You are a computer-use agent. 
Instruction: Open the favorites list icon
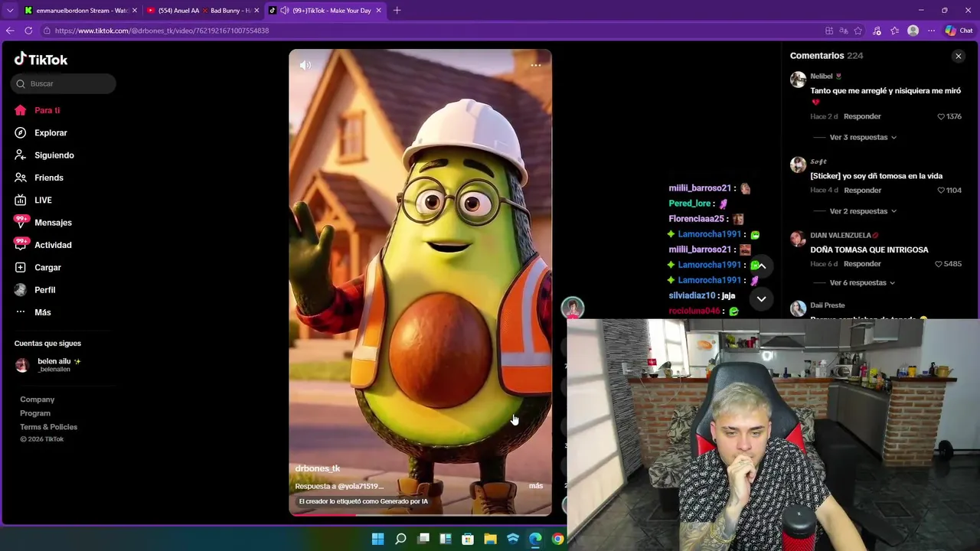click(894, 31)
